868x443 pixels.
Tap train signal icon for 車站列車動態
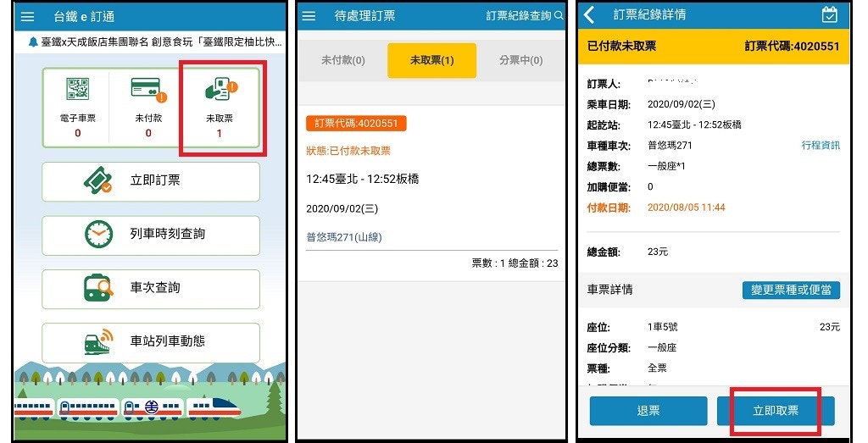point(98,341)
